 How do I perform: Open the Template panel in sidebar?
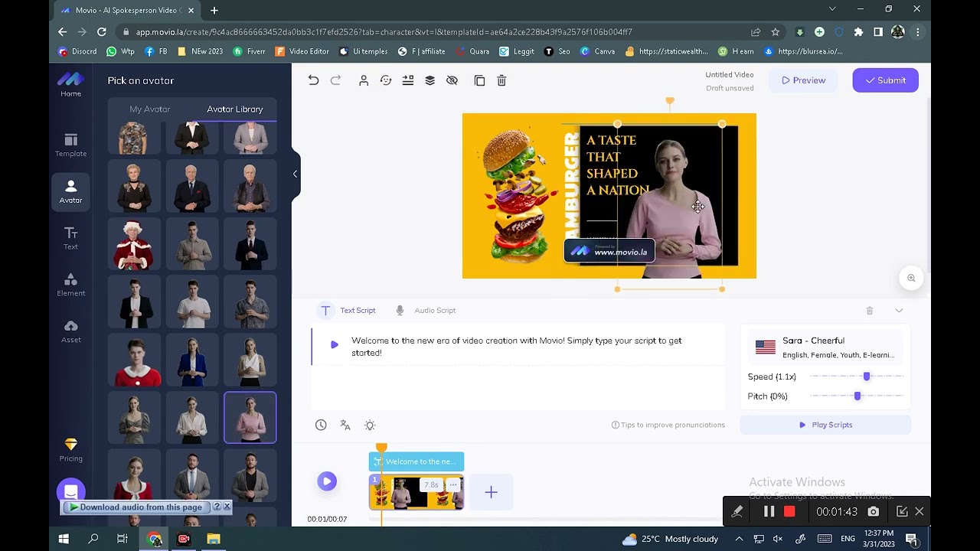[x=70, y=145]
